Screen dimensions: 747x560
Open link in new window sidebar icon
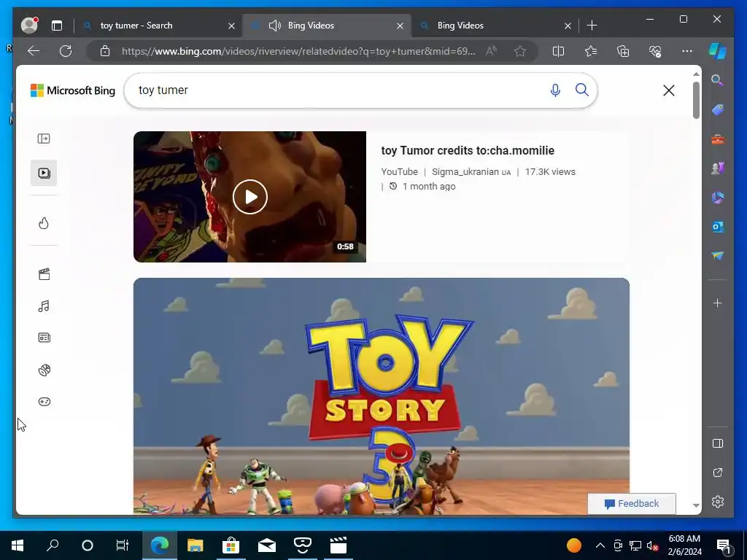click(718, 472)
